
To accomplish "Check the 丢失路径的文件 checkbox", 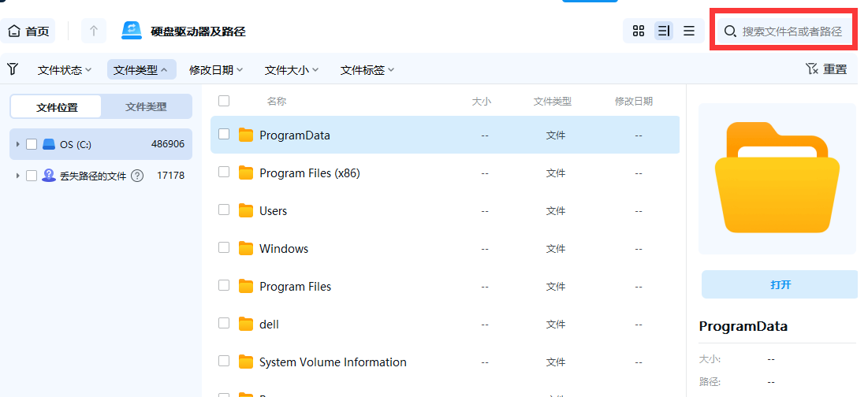I will coord(32,176).
